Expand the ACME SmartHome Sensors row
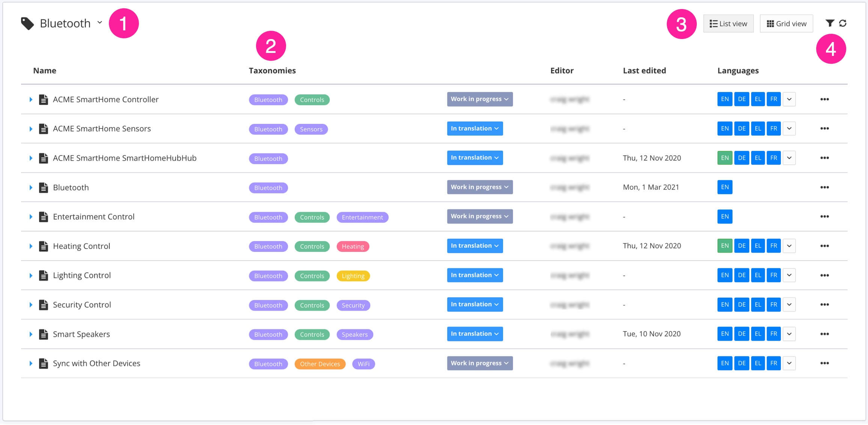Screen dimensions: 868x425 click(31, 128)
